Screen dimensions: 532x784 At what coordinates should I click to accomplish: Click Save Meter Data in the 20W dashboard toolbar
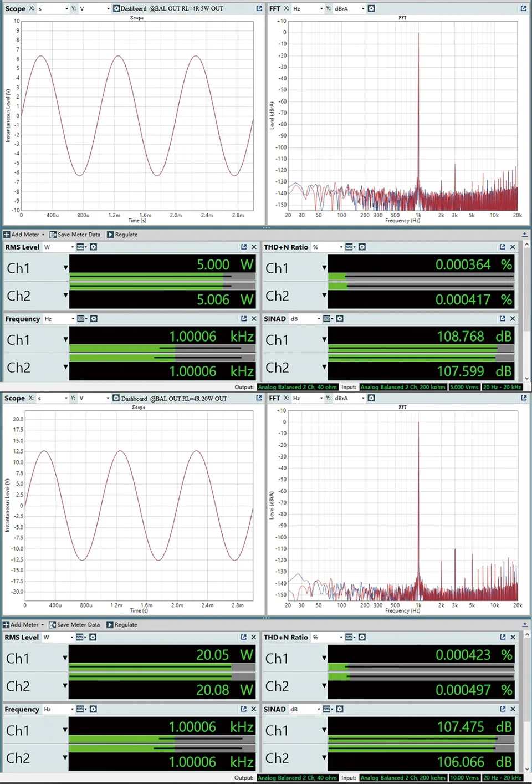[x=75, y=624]
